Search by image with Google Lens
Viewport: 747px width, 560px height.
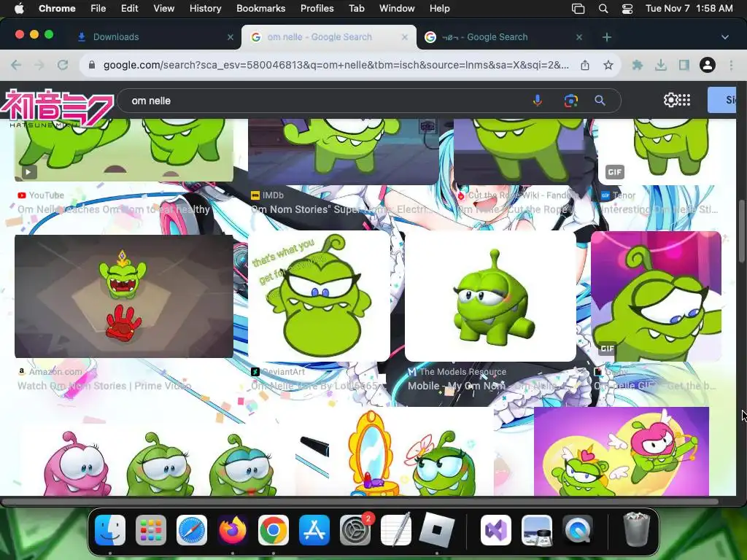coord(570,101)
